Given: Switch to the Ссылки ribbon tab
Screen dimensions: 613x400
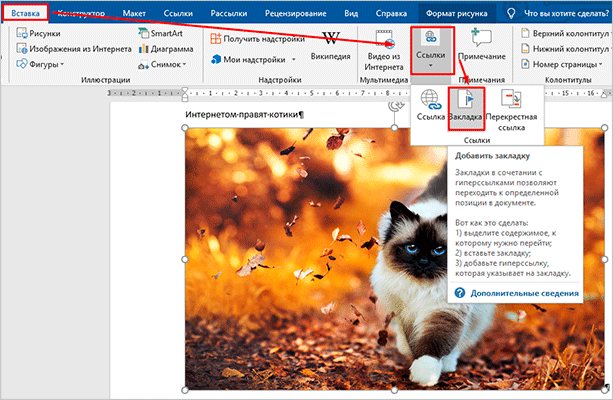Looking at the screenshot, I should coord(178,13).
